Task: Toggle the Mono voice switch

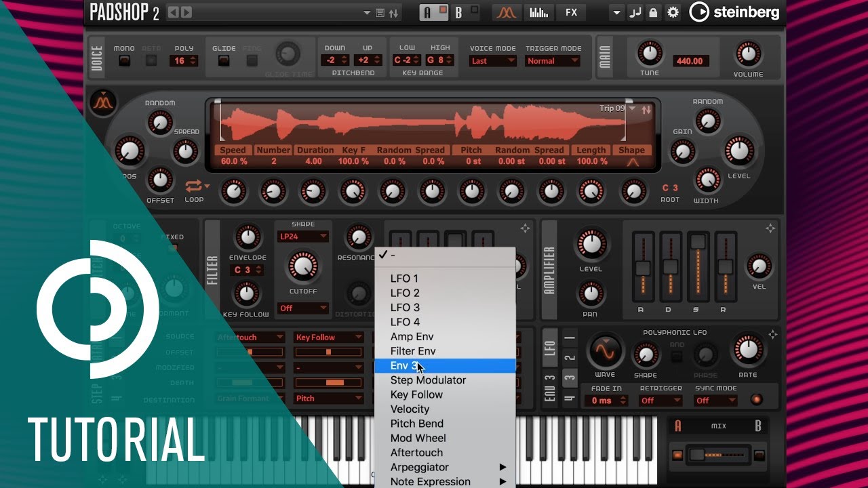Action: (x=124, y=60)
